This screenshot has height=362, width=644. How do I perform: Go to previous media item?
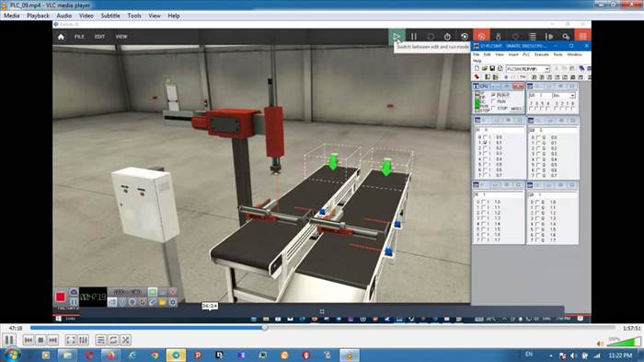point(29,340)
